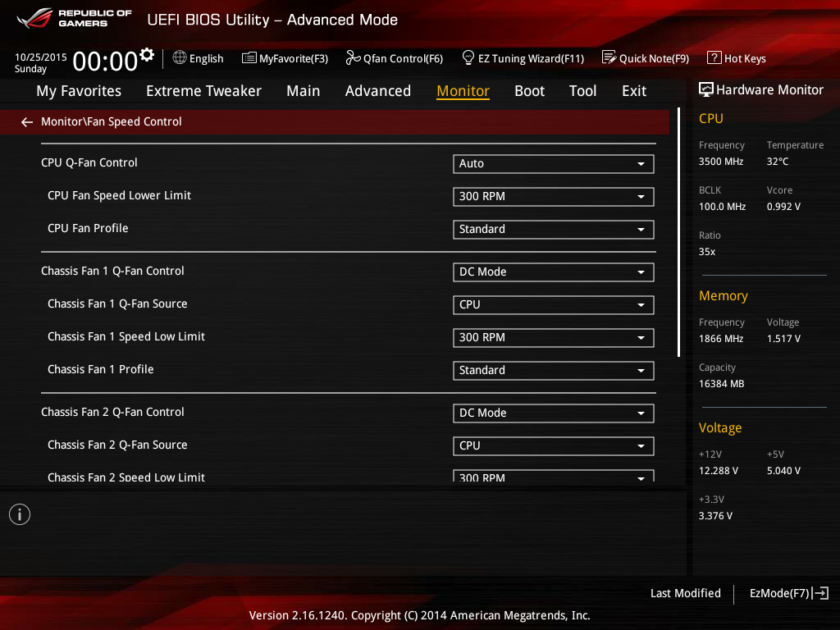Launch EZ Tuning Wizard(F11) bulb icon

coord(468,57)
